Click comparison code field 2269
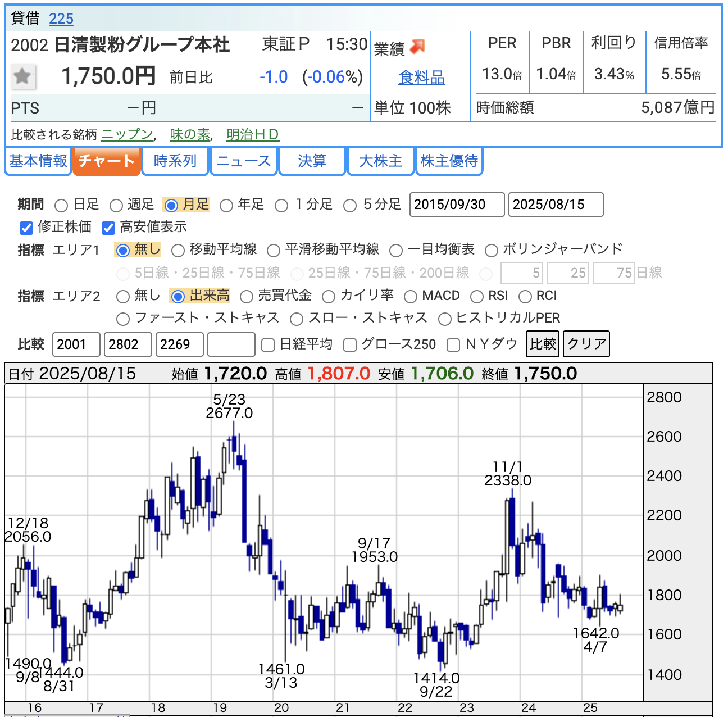728x717 pixels. 180,344
